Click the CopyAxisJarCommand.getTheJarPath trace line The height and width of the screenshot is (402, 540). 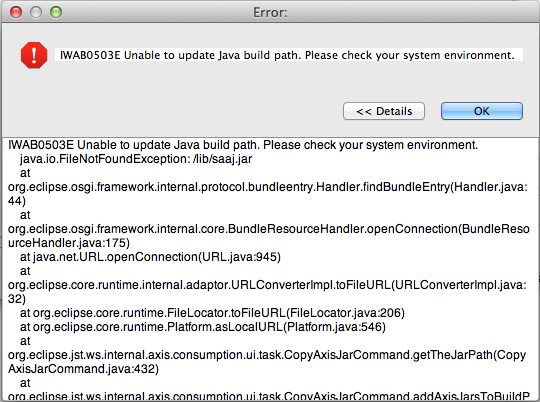click(x=267, y=355)
